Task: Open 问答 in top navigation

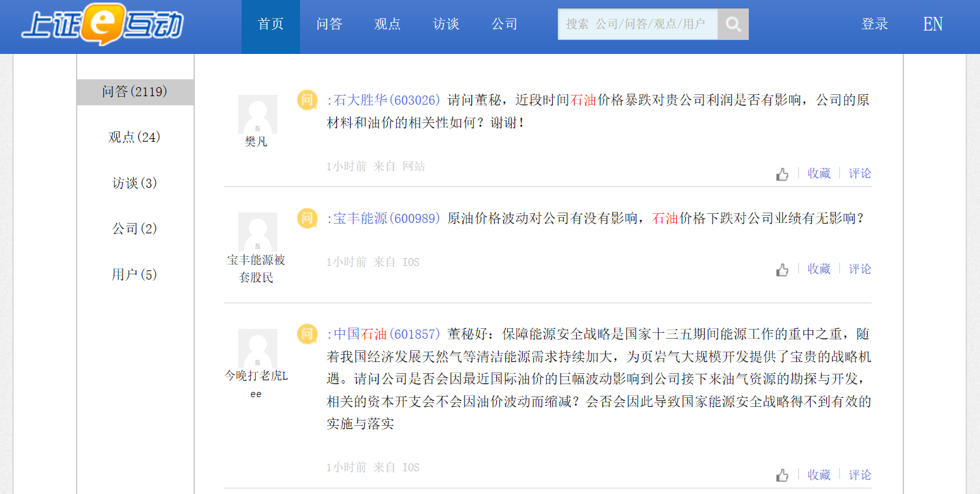Action: point(329,24)
